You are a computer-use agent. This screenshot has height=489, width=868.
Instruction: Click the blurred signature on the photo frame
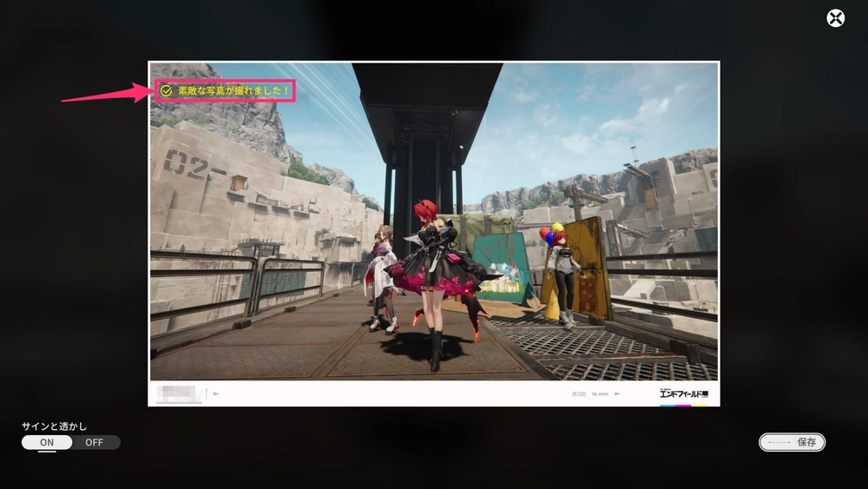[x=180, y=393]
